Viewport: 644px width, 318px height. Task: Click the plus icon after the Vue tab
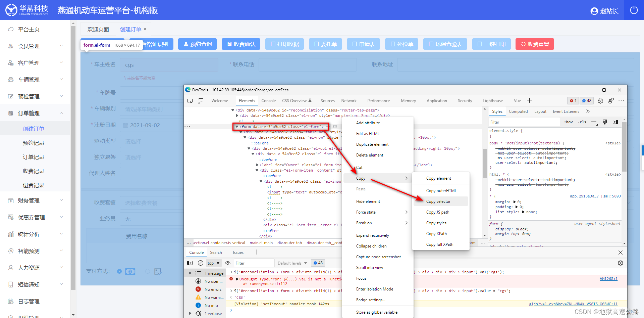click(x=530, y=100)
